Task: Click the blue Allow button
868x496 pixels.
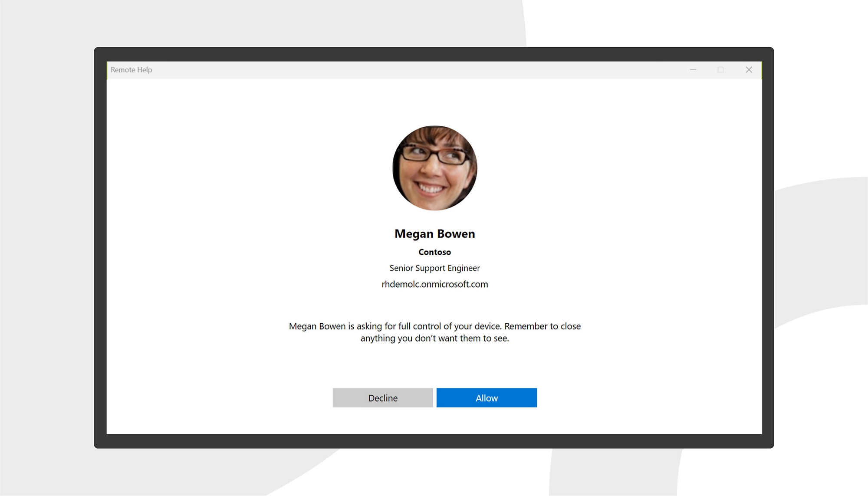Action: pos(487,397)
